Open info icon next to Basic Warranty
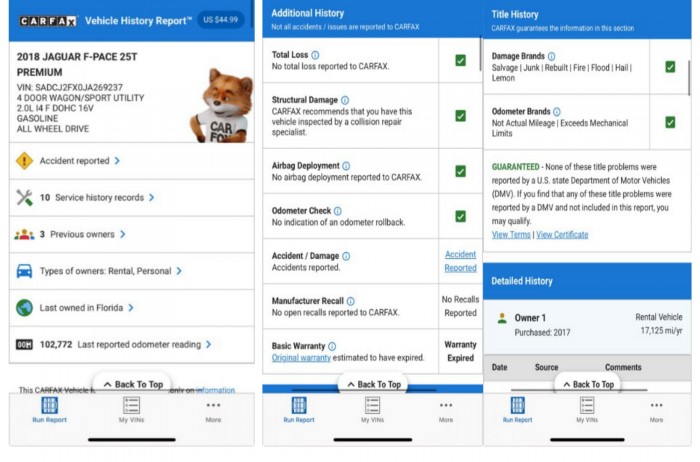The height and width of the screenshot is (462, 700). (332, 346)
